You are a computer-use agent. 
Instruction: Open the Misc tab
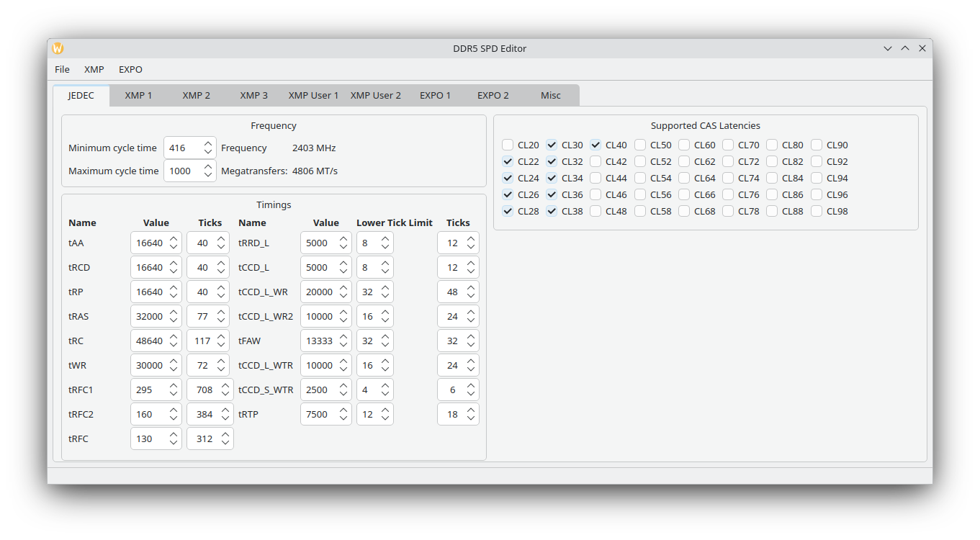[551, 96]
